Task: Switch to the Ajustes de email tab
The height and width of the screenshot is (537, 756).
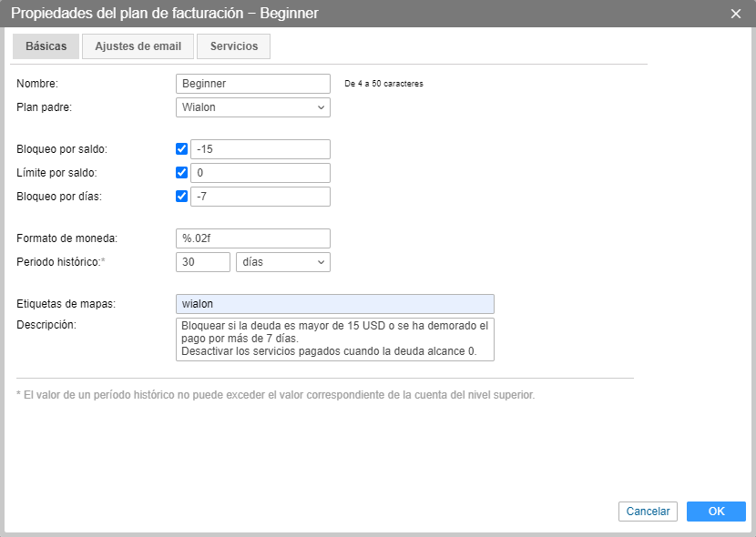Action: 138,46
